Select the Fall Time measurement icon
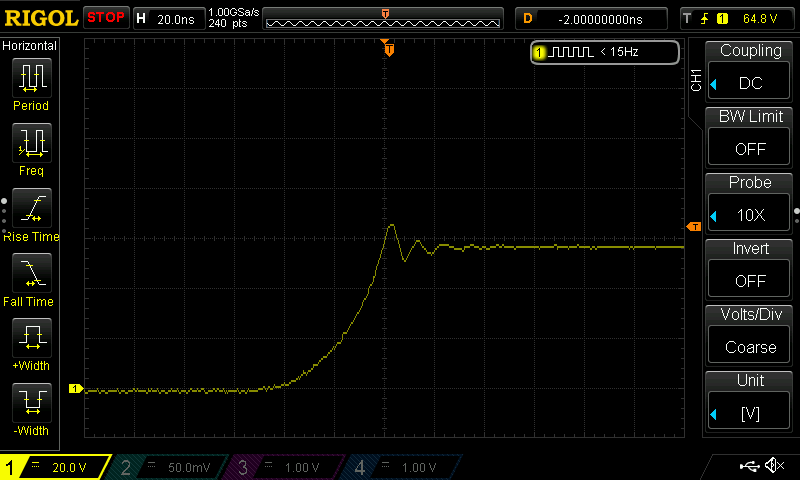Viewport: 800px width, 480px height. click(x=32, y=273)
